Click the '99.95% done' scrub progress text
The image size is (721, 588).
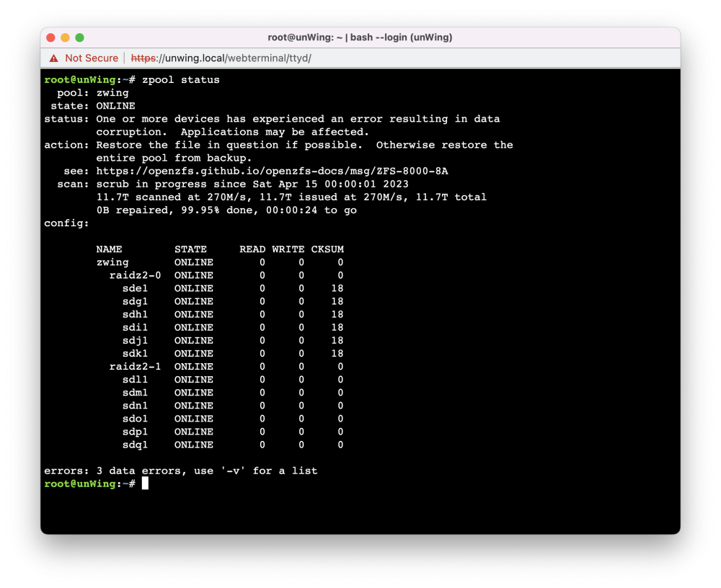tap(216, 210)
